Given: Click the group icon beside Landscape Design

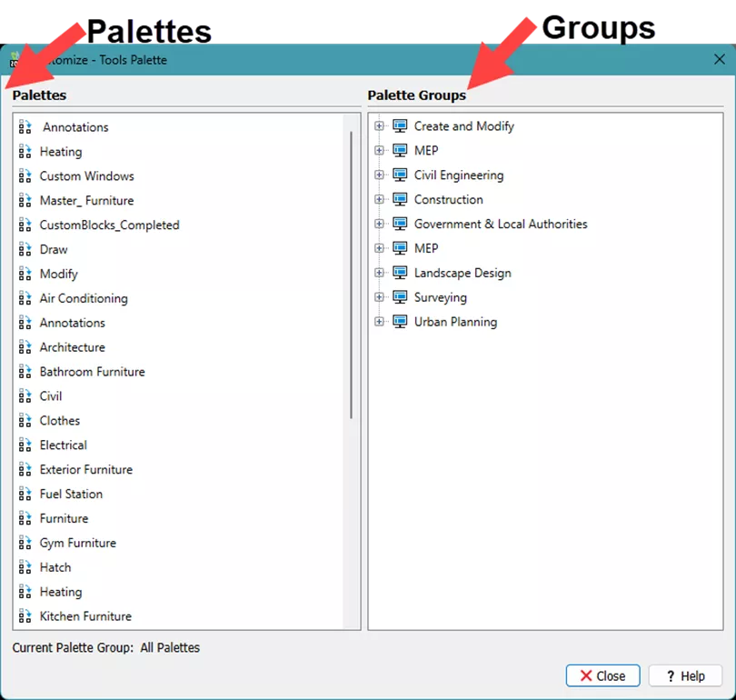Looking at the screenshot, I should 400,273.
